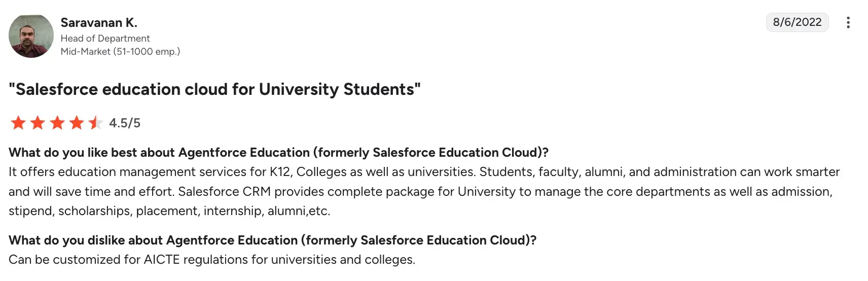Click the "Mid-Market (51-1000 emp.)" company size label

tap(120, 52)
